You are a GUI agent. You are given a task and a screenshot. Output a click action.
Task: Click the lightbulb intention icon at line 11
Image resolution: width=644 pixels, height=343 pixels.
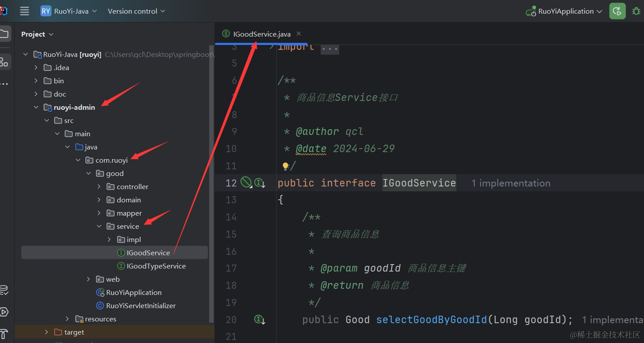(x=285, y=166)
